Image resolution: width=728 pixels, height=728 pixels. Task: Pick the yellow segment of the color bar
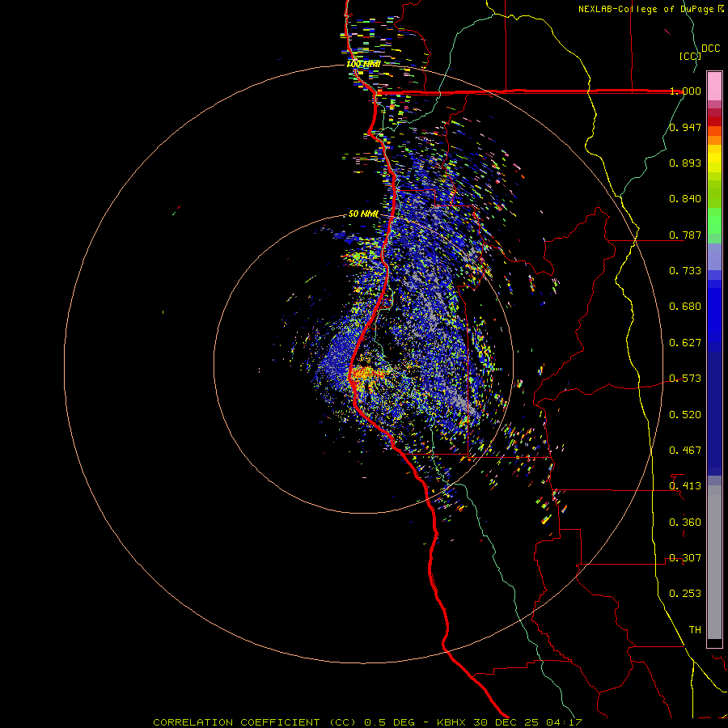(714, 159)
